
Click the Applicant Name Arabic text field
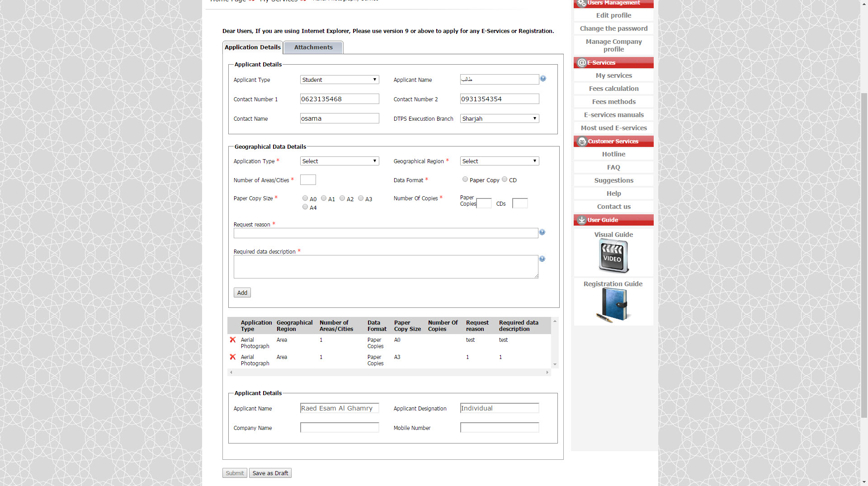pyautogui.click(x=500, y=80)
